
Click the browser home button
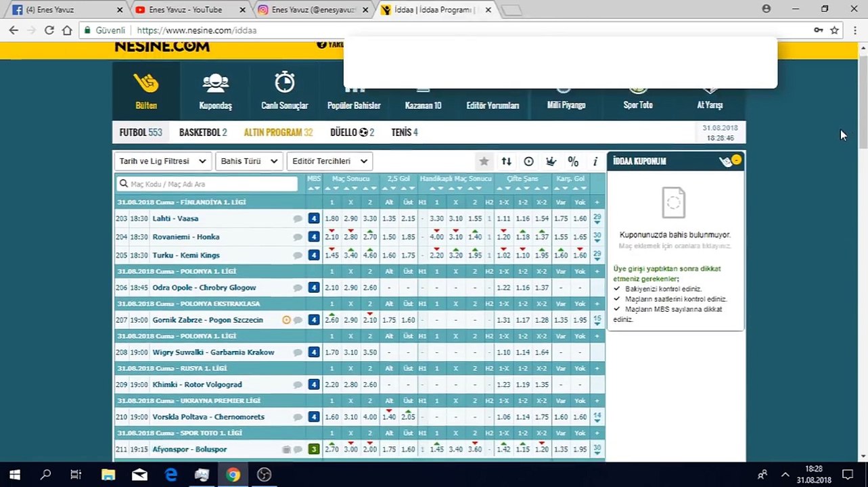click(x=67, y=30)
